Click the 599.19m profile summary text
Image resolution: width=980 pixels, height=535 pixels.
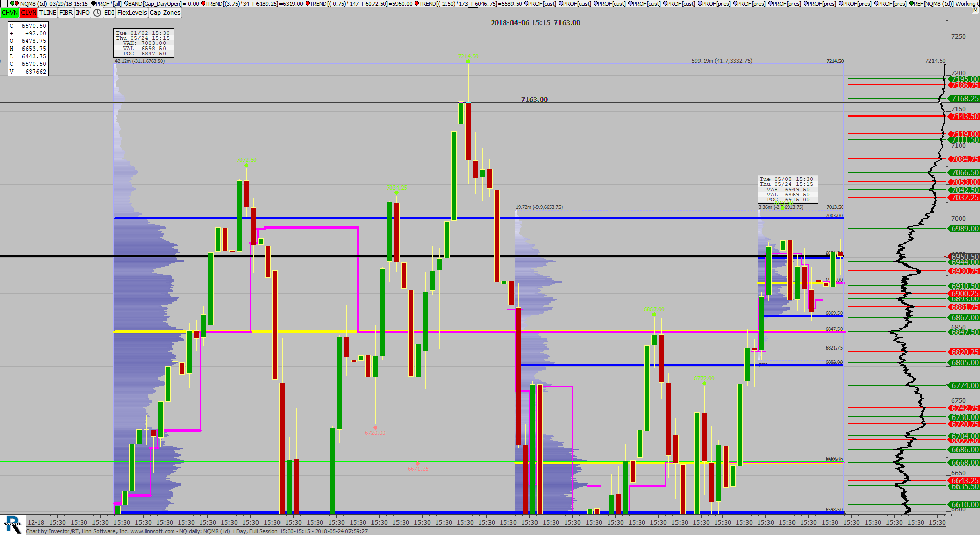tap(721, 61)
